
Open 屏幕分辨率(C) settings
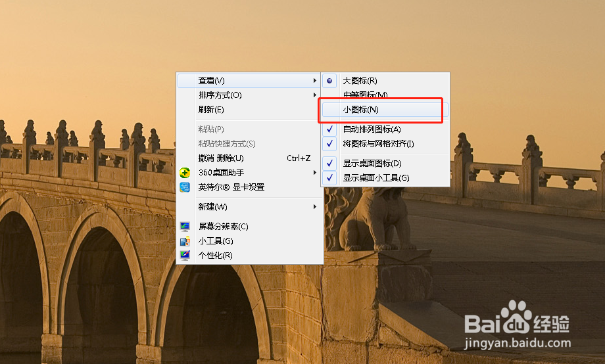pyautogui.click(x=249, y=226)
